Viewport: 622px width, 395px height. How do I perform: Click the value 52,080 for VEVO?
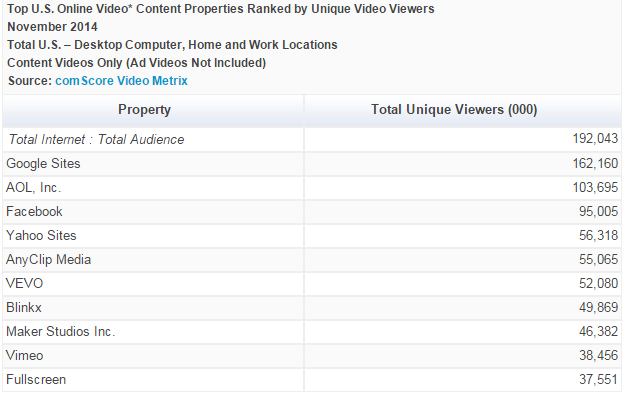[598, 284]
